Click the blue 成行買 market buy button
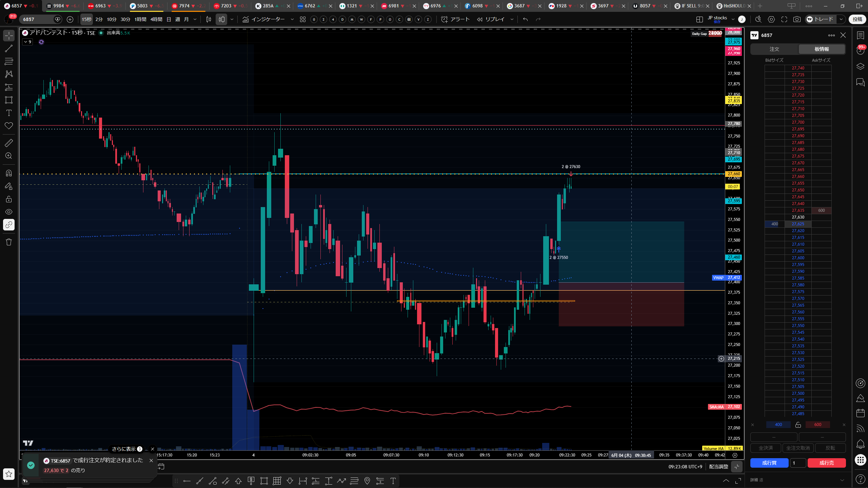 [769, 463]
